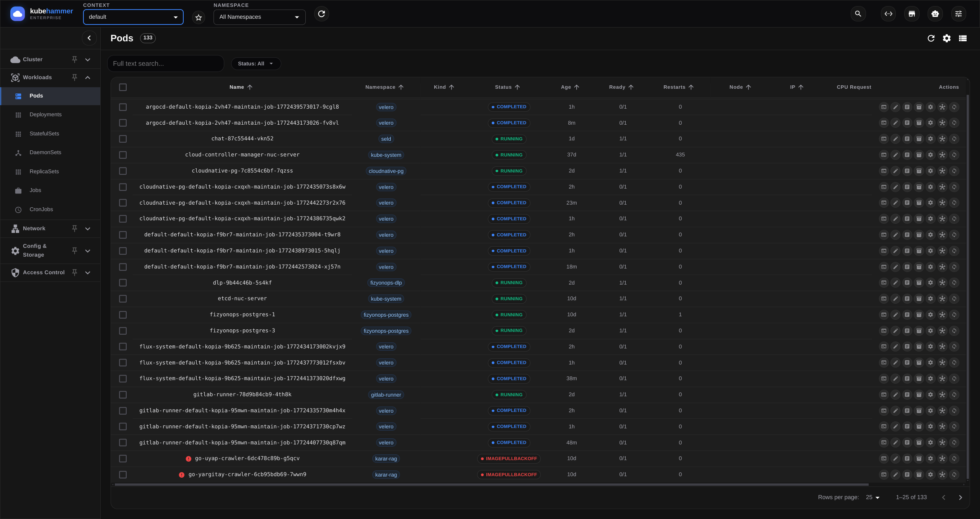Select the etcd-nuc-server row checkbox

(123, 299)
